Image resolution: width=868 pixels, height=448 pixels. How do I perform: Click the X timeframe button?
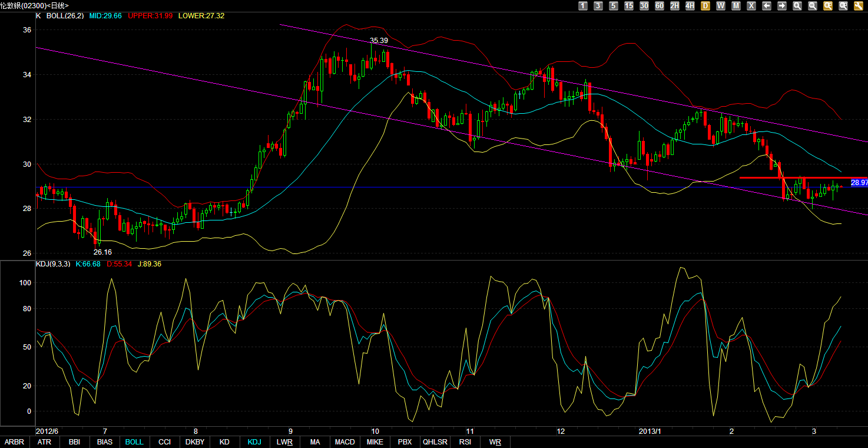pyautogui.click(x=751, y=6)
